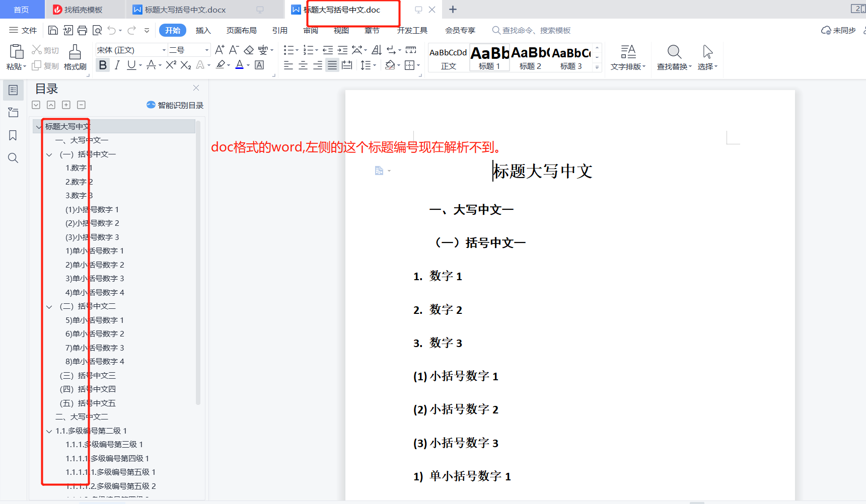Click the Paste clipboard icon
Image resolution: width=866 pixels, height=504 pixels.
[17, 51]
